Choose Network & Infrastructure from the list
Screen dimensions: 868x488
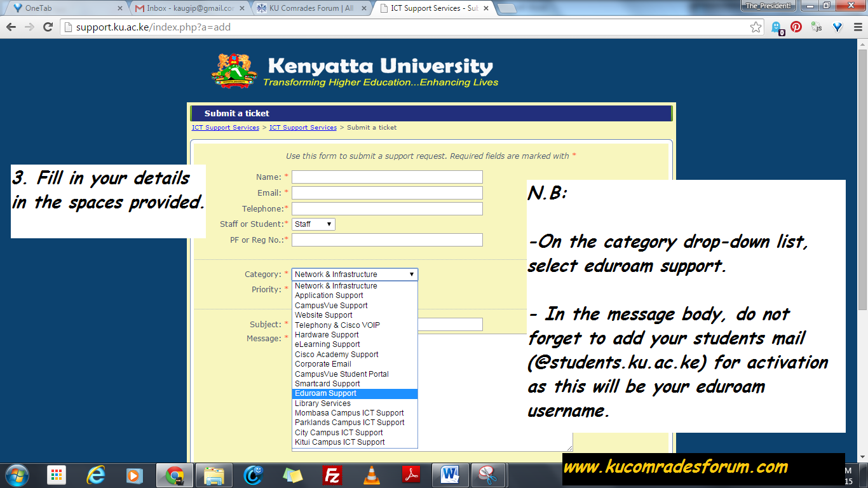point(355,286)
